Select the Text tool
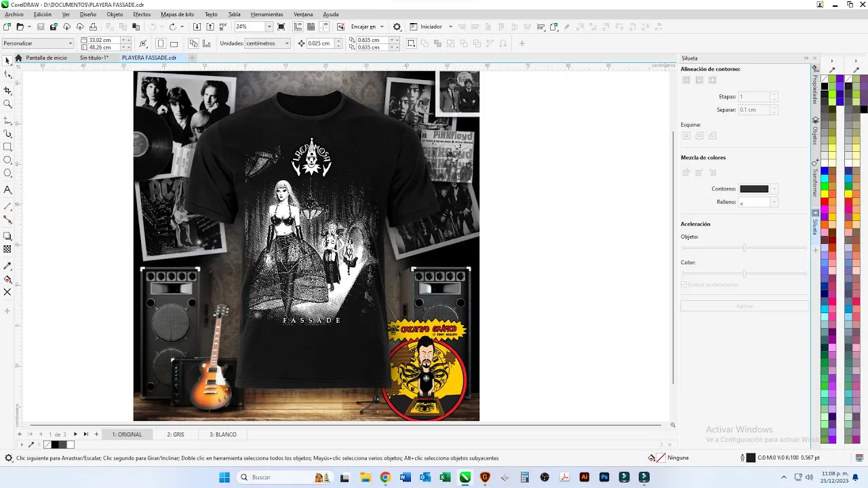 click(7, 190)
